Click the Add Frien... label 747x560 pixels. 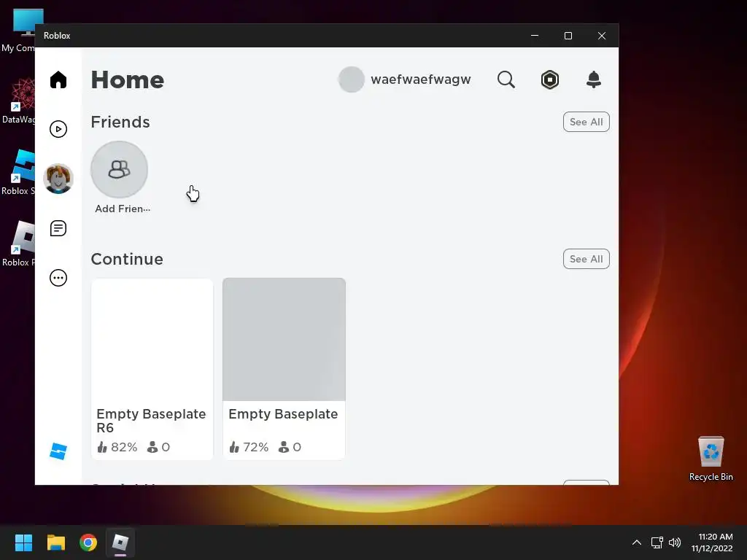tap(123, 209)
